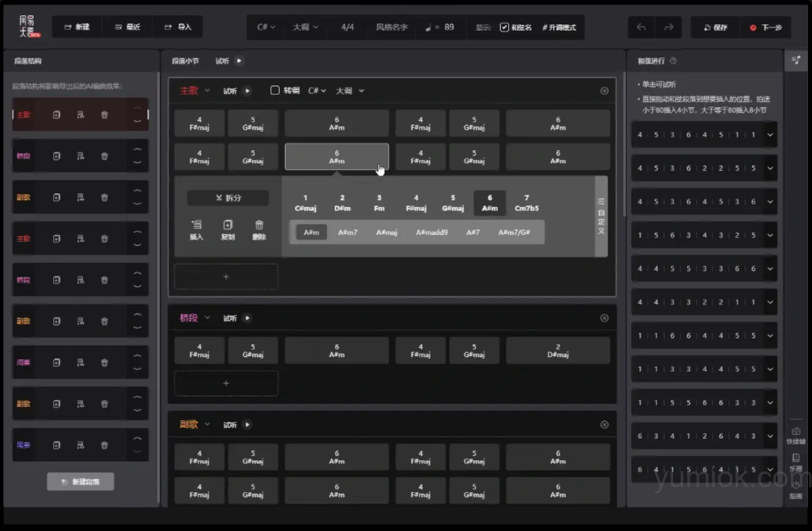The height and width of the screenshot is (531, 812).
Task: Duplicate the 间奏 section in structure list
Action: (57, 362)
